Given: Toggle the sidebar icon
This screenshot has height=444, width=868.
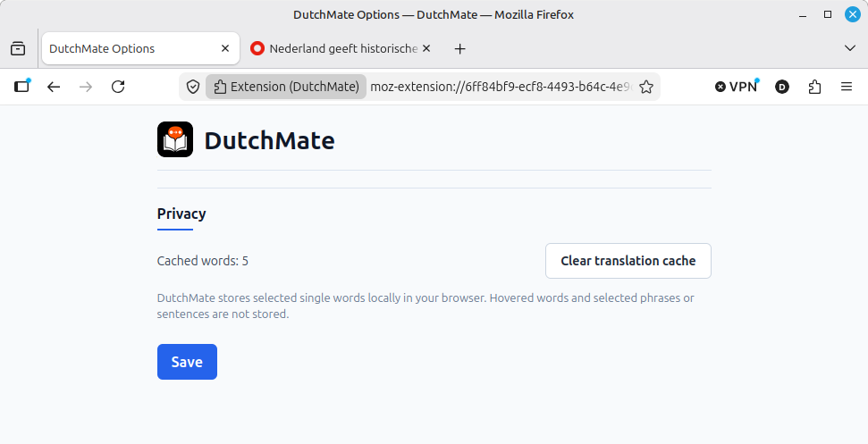Looking at the screenshot, I should click(x=22, y=87).
